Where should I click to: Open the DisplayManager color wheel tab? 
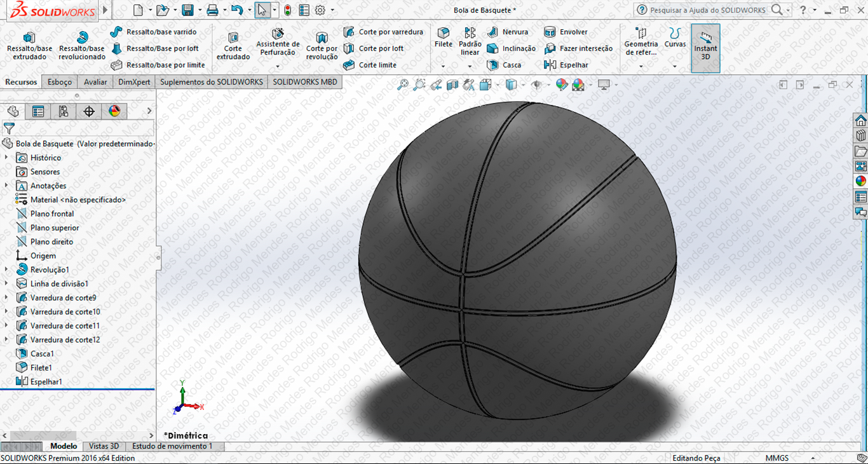(114, 111)
